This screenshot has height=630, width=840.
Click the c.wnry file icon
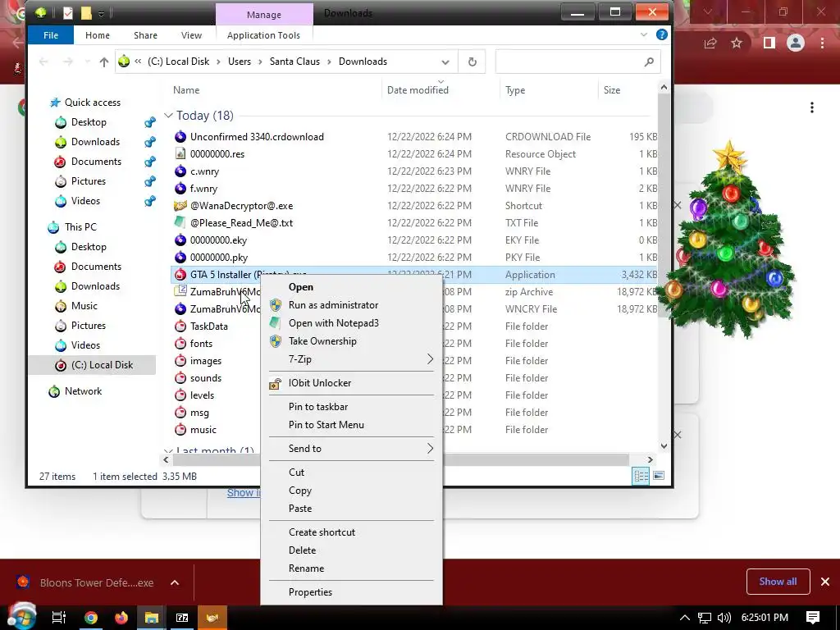point(180,171)
